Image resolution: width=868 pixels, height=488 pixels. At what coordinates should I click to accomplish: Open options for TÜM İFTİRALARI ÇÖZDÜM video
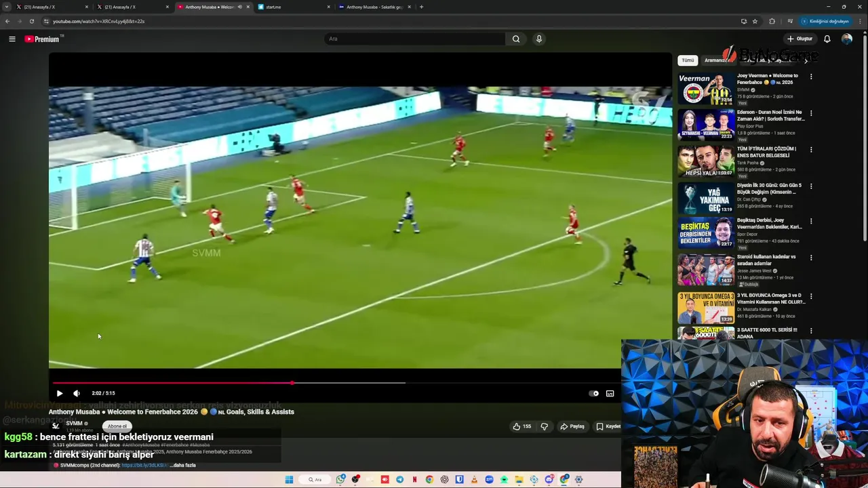pos(811,150)
